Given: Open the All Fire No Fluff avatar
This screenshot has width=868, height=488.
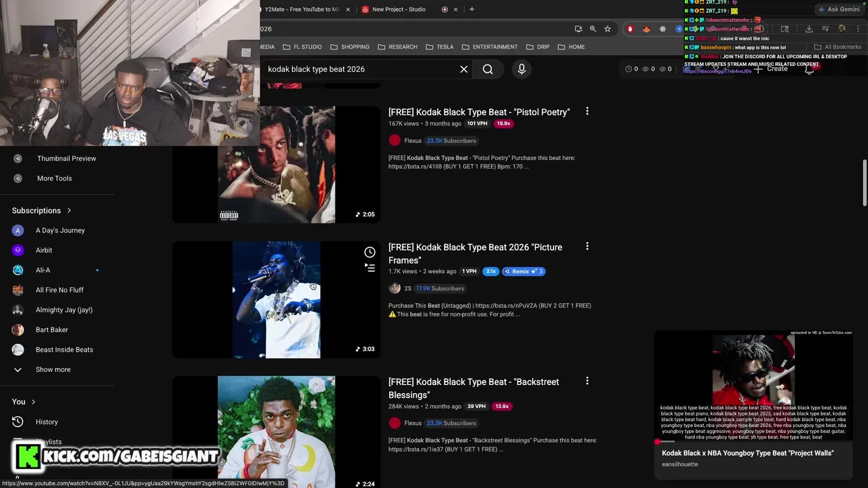Looking at the screenshot, I should coord(18,290).
